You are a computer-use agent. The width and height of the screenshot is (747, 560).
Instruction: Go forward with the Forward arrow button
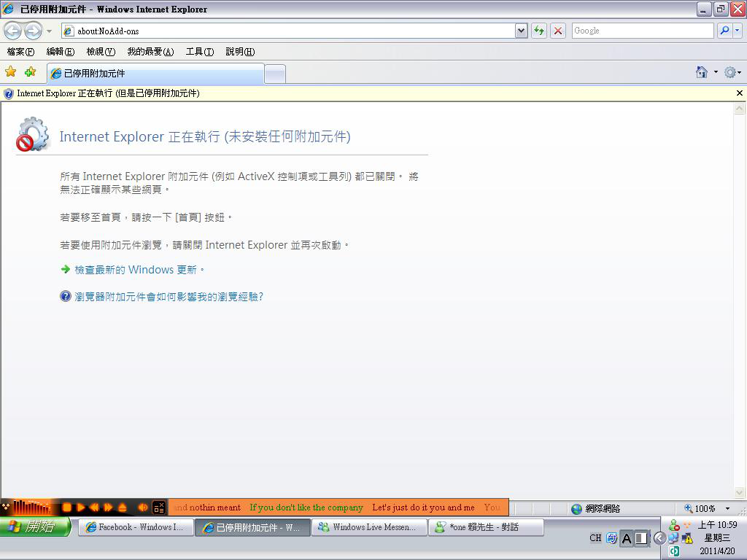33,31
